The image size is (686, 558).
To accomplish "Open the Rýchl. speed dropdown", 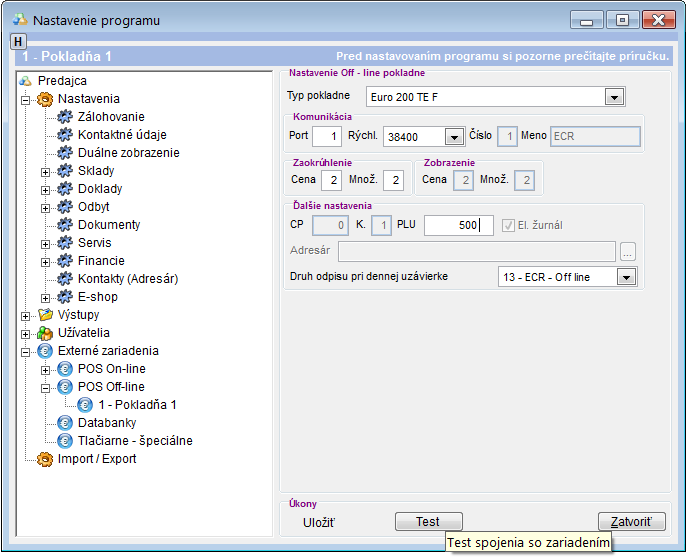I will pyautogui.click(x=454, y=137).
